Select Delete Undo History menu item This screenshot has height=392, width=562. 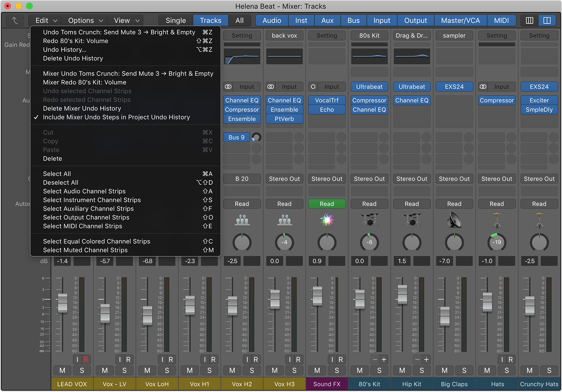(x=125, y=58)
